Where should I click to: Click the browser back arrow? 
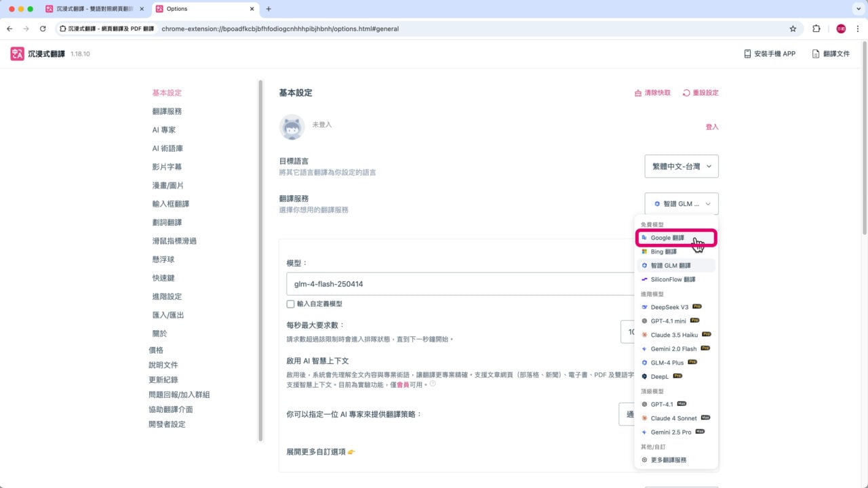coord(9,29)
